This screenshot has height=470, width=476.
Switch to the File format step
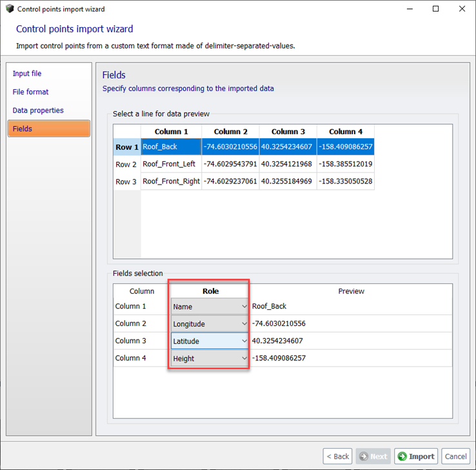30,92
